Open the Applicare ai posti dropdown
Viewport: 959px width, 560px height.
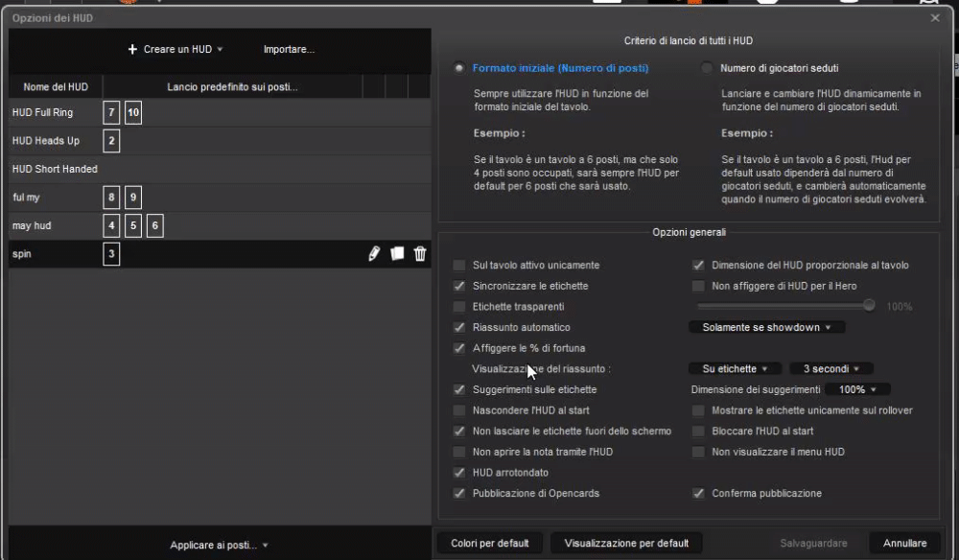click(219, 545)
